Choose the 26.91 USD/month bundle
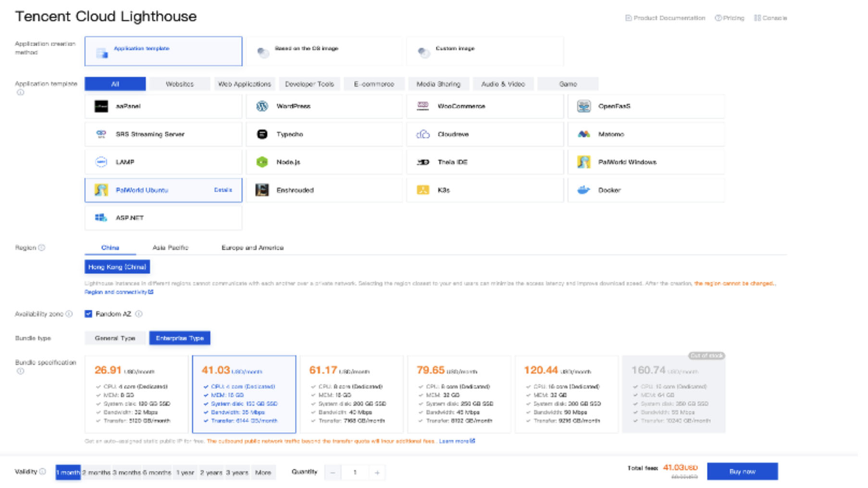This screenshot has width=868, height=488. coord(136,394)
